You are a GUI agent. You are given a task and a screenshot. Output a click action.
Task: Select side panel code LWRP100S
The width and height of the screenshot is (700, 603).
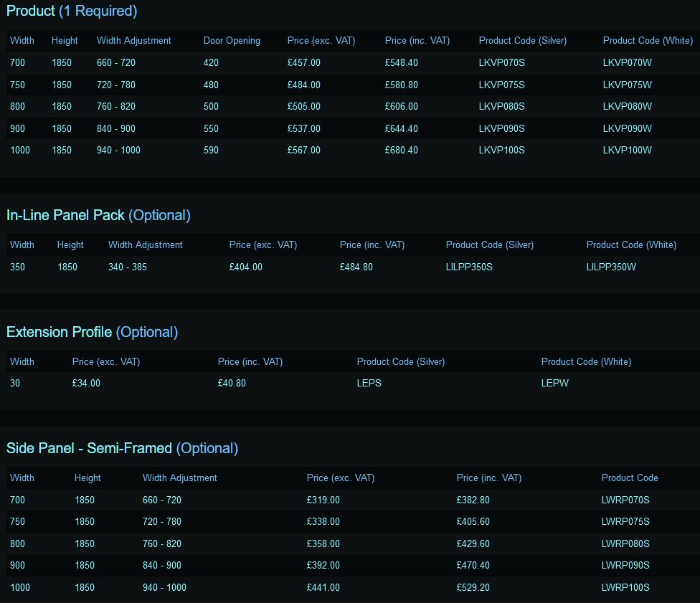pyautogui.click(x=625, y=588)
